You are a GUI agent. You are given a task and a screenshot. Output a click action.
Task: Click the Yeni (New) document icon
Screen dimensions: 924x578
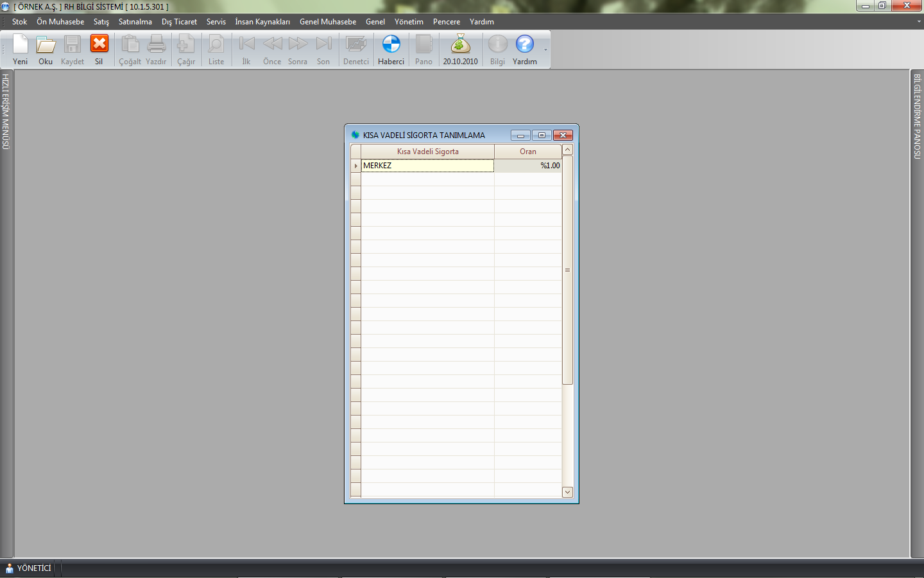[x=21, y=45]
